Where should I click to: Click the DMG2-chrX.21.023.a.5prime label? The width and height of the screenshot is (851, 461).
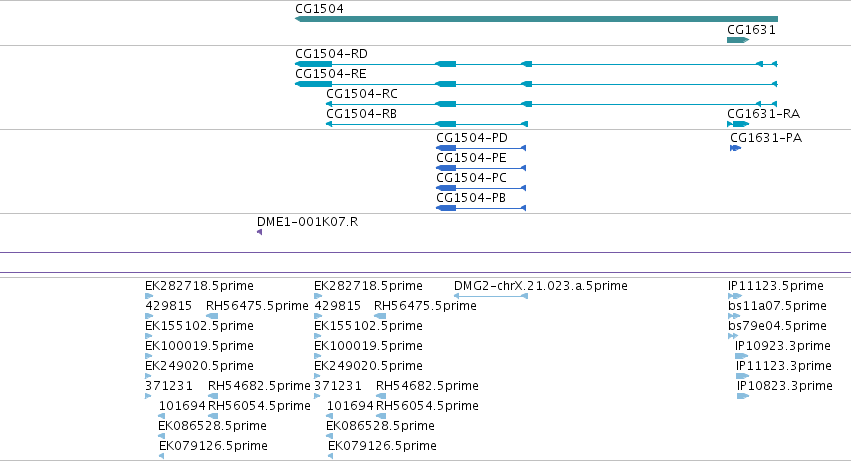point(541,286)
